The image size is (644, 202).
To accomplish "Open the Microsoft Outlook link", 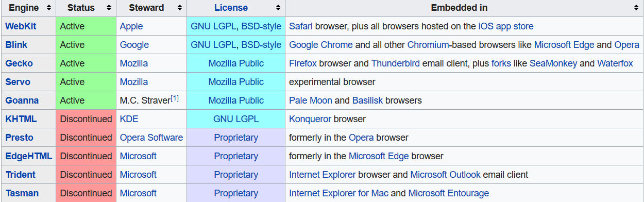I will (x=445, y=175).
